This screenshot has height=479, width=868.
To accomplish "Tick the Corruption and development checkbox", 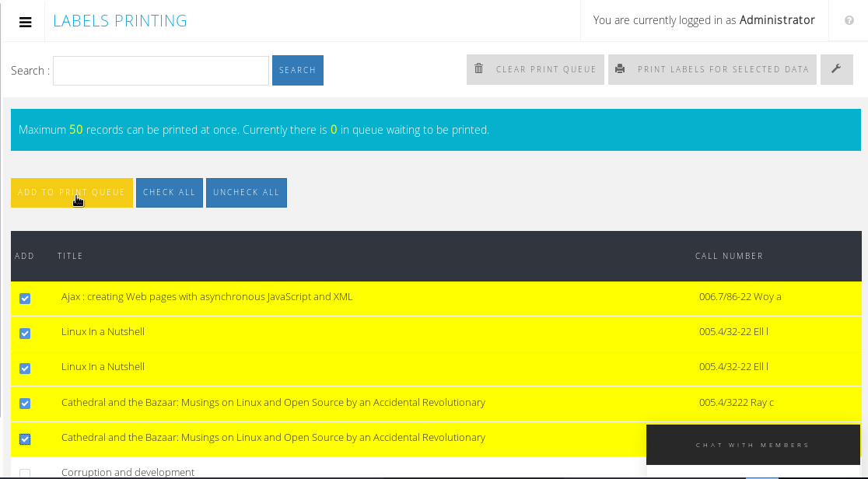I will click(25, 474).
